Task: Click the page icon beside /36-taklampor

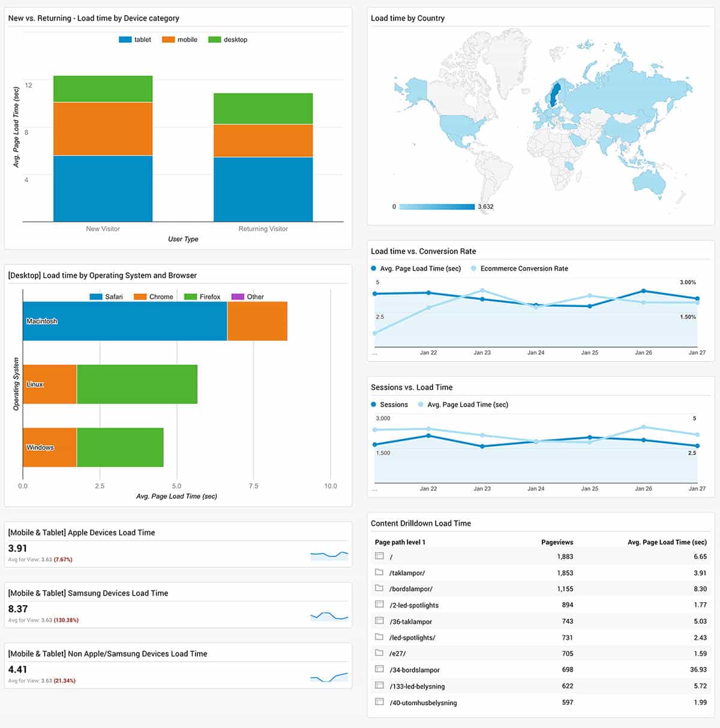Action: click(x=379, y=621)
